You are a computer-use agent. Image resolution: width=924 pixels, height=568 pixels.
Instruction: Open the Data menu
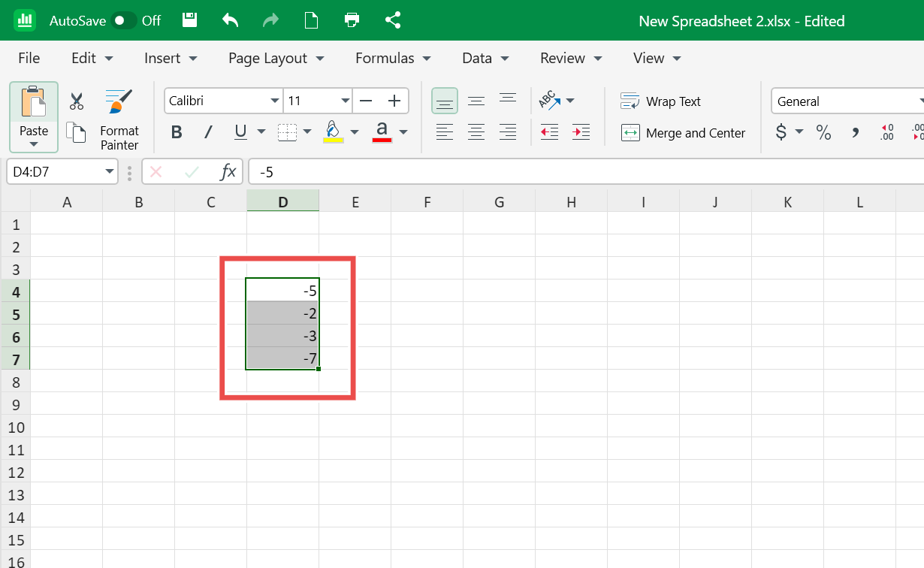[x=485, y=58]
